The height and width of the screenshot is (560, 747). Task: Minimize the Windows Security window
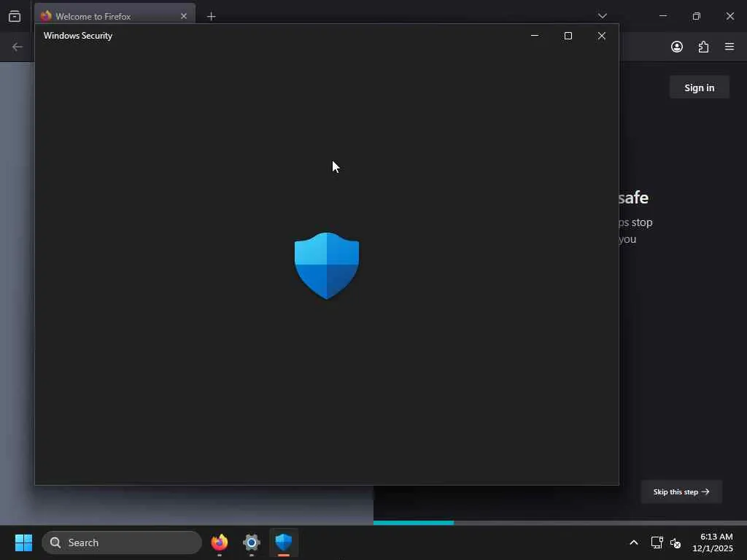coord(535,36)
